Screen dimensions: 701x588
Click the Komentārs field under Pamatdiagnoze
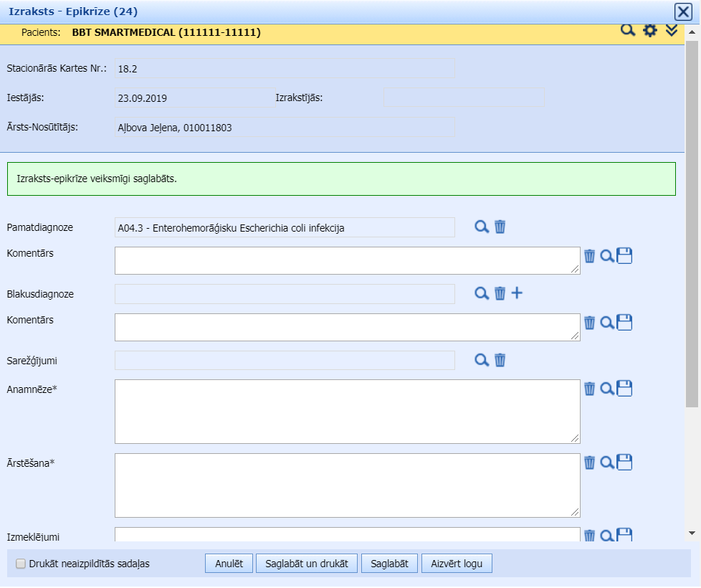point(347,260)
